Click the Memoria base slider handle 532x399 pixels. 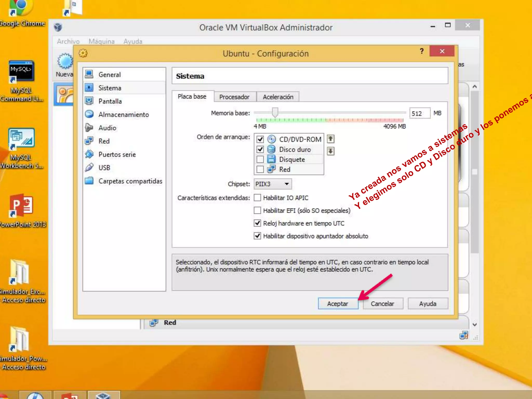coord(275,112)
